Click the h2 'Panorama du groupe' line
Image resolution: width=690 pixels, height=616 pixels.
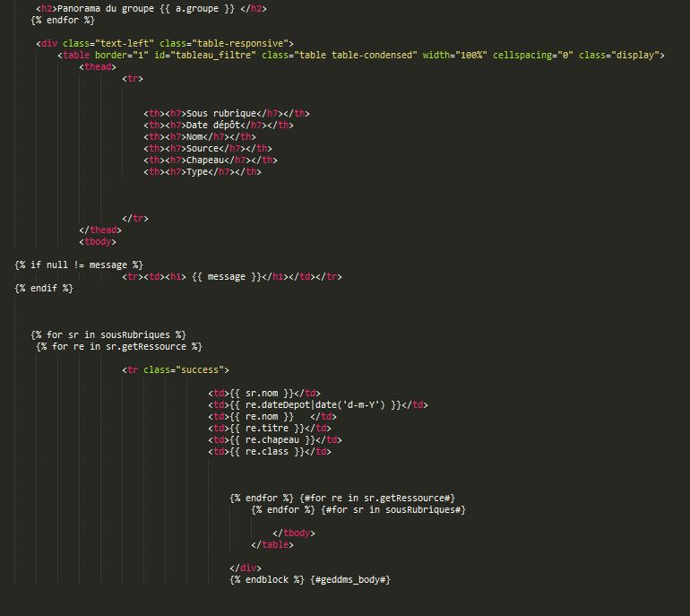pyautogui.click(x=151, y=8)
